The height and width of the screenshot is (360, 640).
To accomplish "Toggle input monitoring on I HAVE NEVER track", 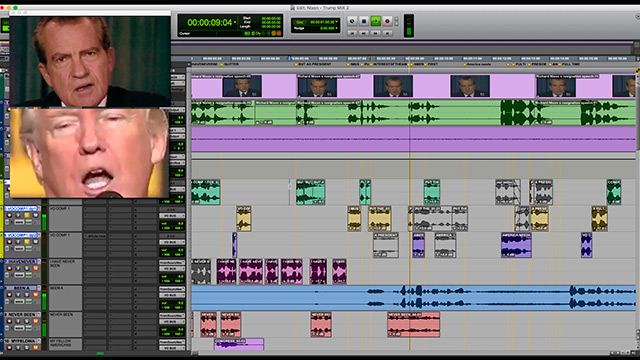I will [x=18, y=268].
